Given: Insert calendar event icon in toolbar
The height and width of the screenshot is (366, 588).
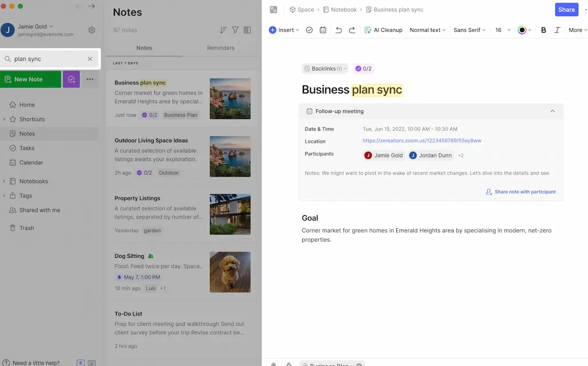Looking at the screenshot, I should (323, 30).
